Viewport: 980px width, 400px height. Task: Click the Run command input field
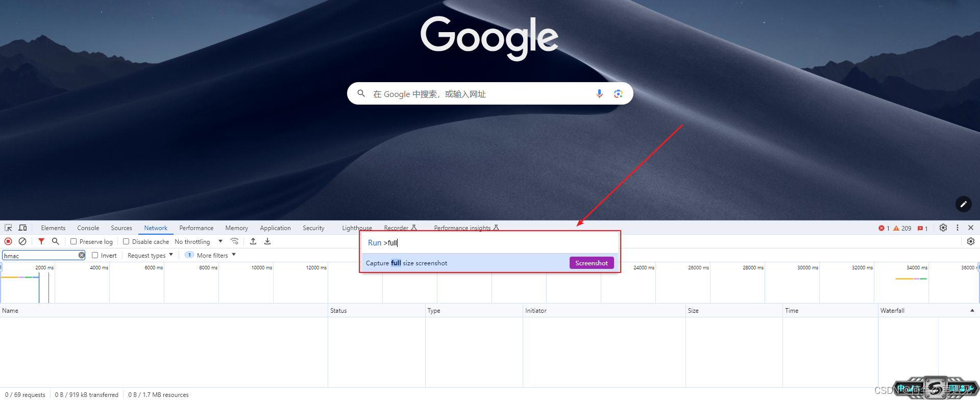490,243
